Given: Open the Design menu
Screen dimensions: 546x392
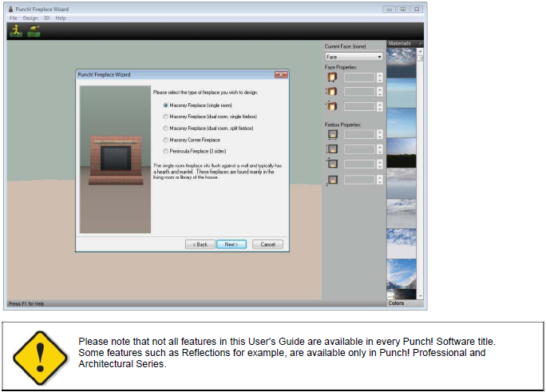Looking at the screenshot, I should pos(30,18).
